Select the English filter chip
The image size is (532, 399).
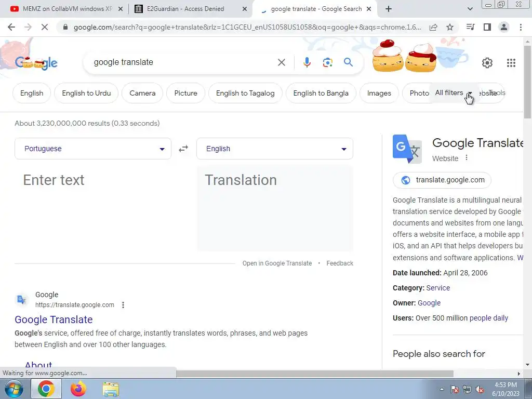point(32,93)
